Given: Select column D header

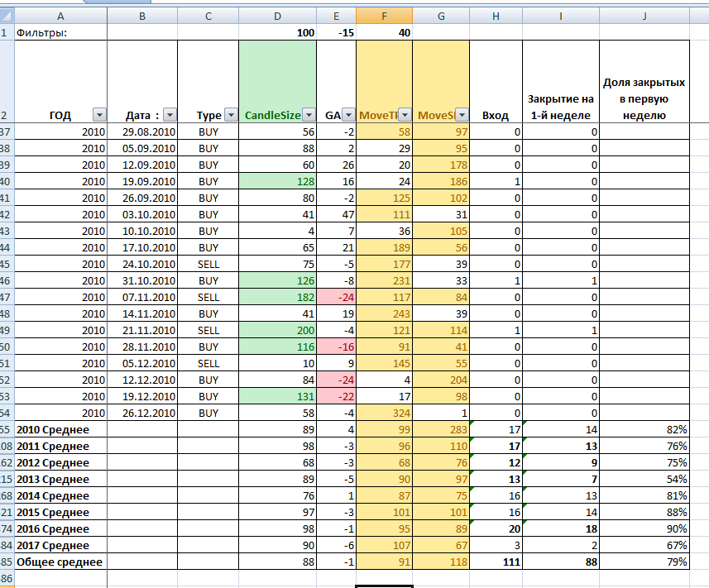Looking at the screenshot, I should 277,17.
